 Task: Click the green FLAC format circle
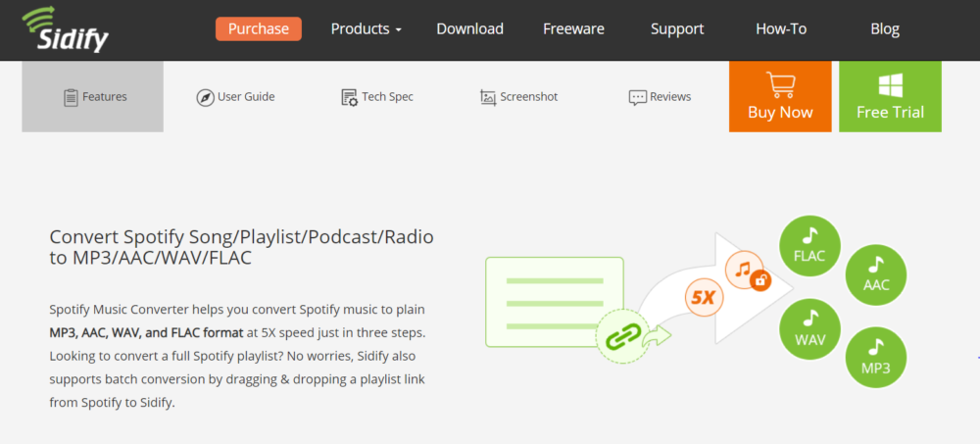(809, 246)
